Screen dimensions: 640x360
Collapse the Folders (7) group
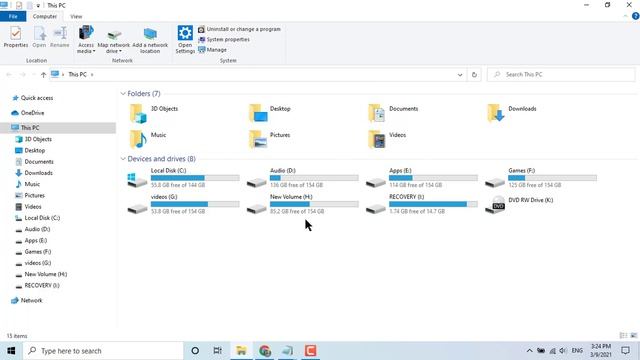123,93
